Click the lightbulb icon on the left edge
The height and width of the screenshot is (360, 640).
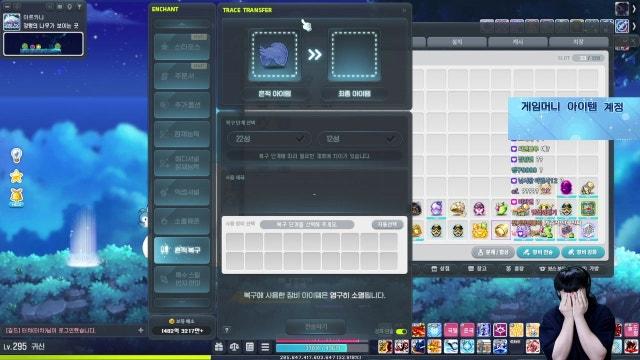tap(16, 155)
